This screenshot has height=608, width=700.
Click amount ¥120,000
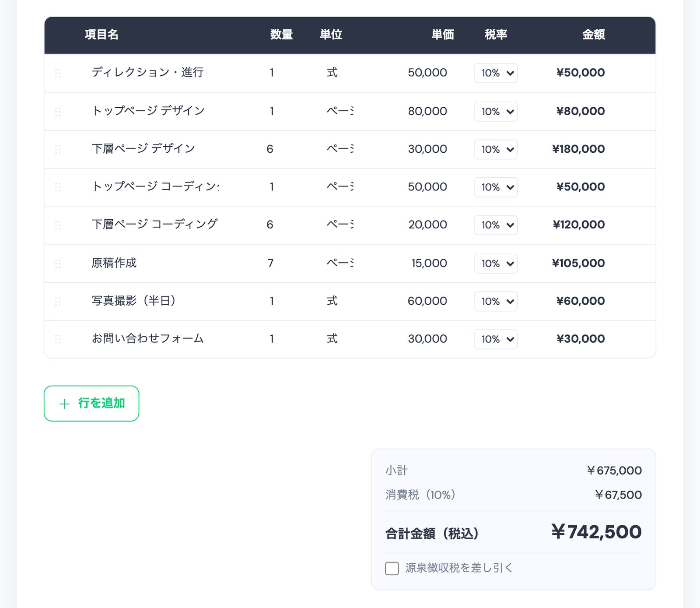pyautogui.click(x=579, y=225)
